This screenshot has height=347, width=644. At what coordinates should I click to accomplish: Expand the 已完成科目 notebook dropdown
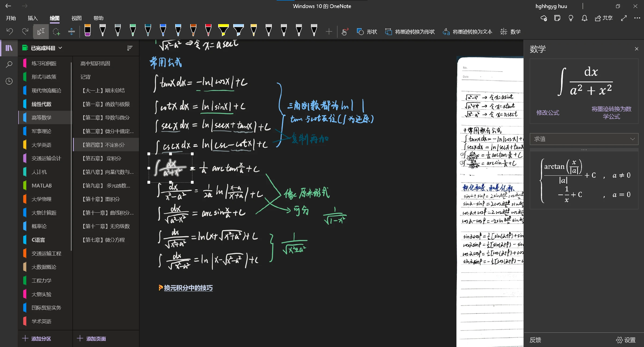43,48
